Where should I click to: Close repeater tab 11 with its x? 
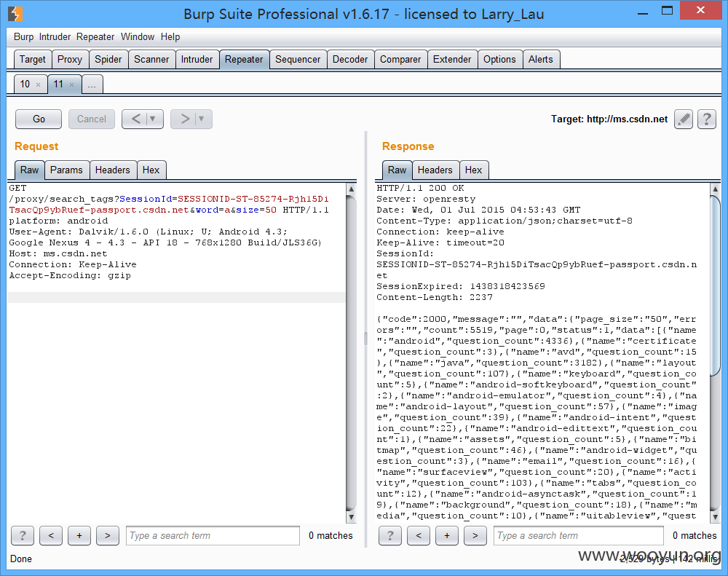pos(71,84)
